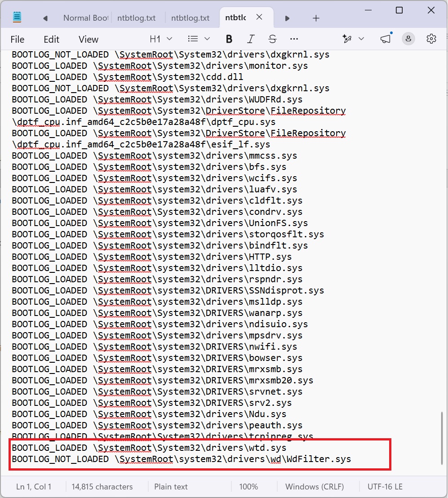
Task: Expand the list style dropdown arrow
Action: (207, 39)
